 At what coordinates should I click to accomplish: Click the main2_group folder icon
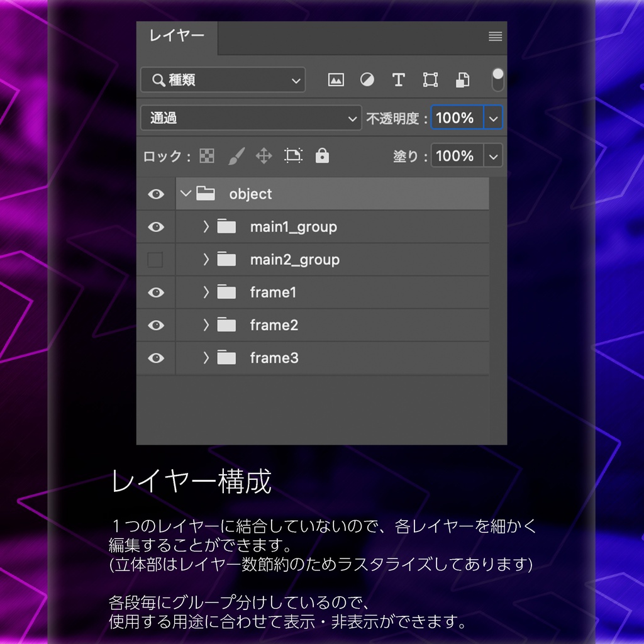click(226, 259)
